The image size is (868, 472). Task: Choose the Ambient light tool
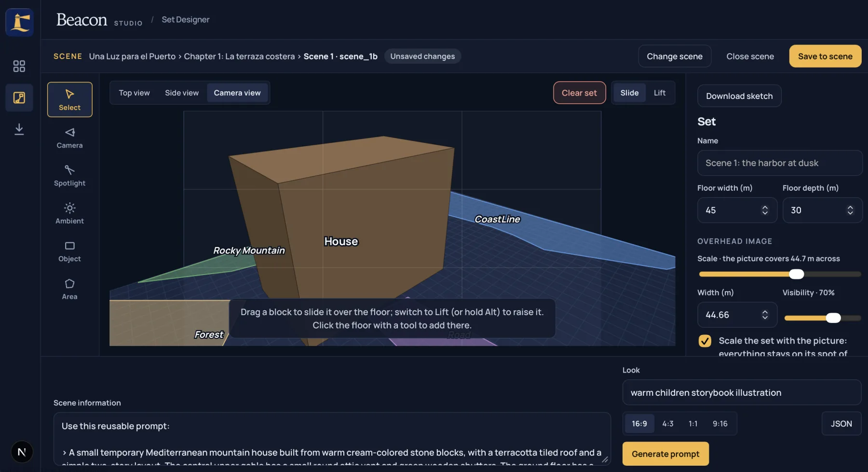(70, 213)
